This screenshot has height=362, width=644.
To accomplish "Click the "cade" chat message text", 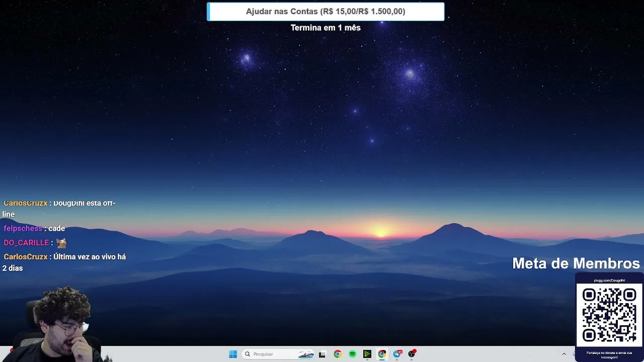I will click(57, 228).
